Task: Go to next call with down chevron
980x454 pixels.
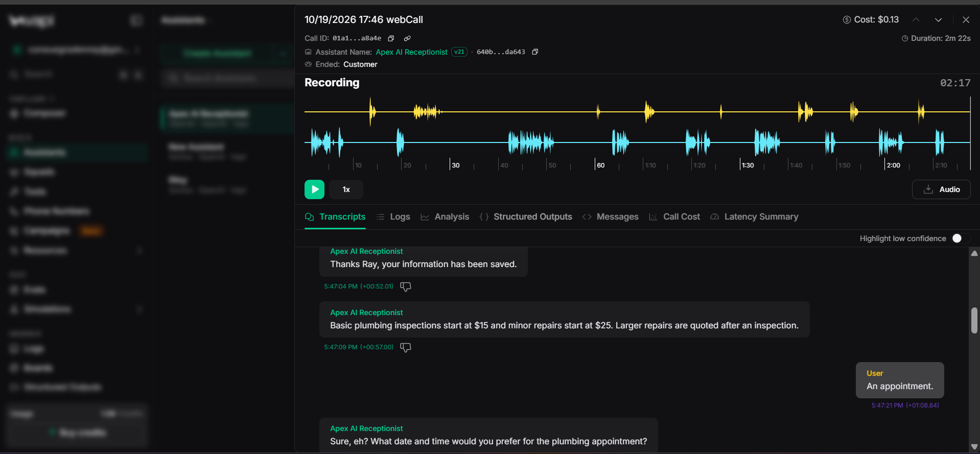Action: click(x=939, y=20)
